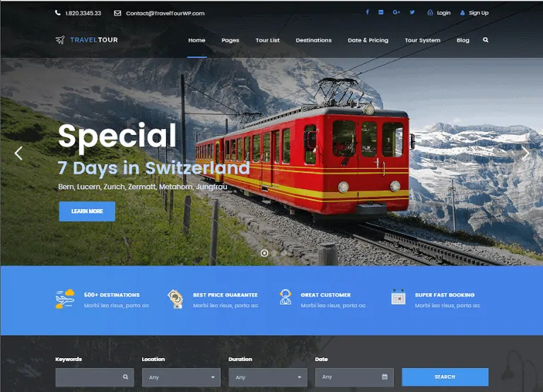Click the user icon beside Sign Up
Screen dimensions: 543x392
(x=462, y=13)
